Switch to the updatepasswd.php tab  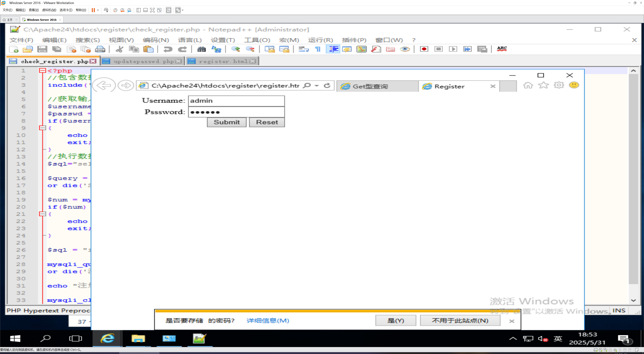coord(144,61)
